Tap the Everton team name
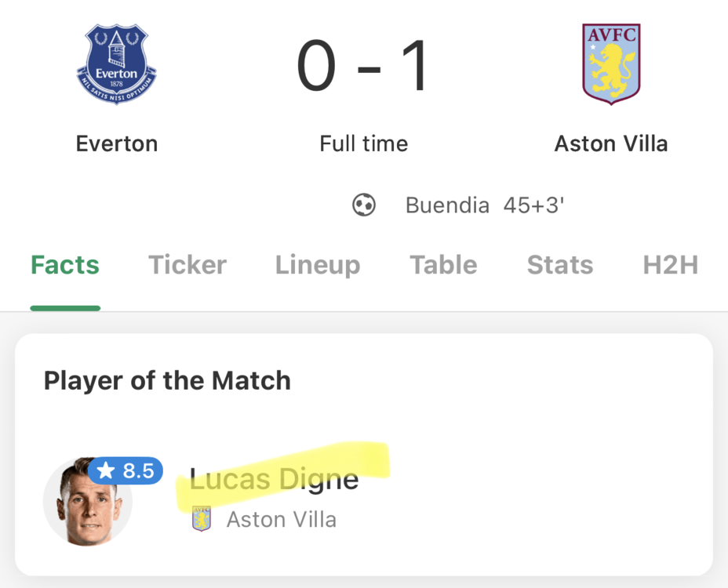 tap(117, 143)
